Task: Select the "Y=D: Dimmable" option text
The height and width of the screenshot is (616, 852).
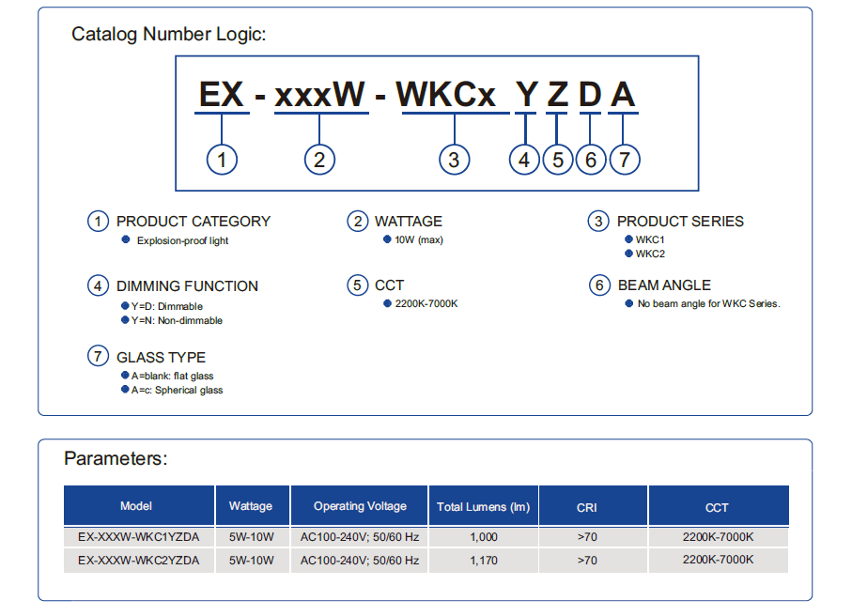Action: (167, 306)
